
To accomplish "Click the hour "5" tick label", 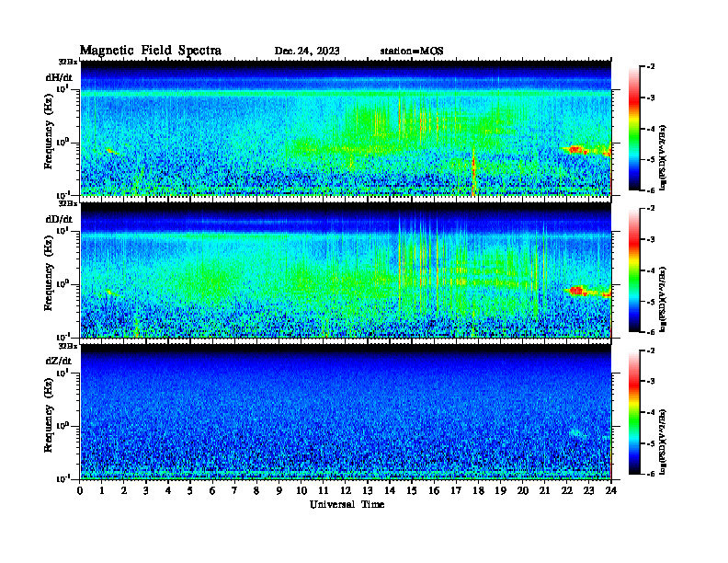I will tap(190, 491).
